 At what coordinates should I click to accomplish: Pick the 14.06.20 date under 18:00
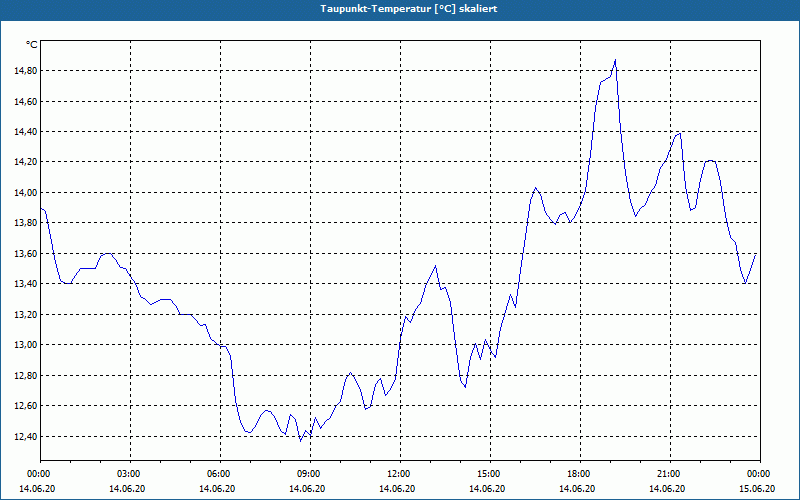(x=577, y=489)
